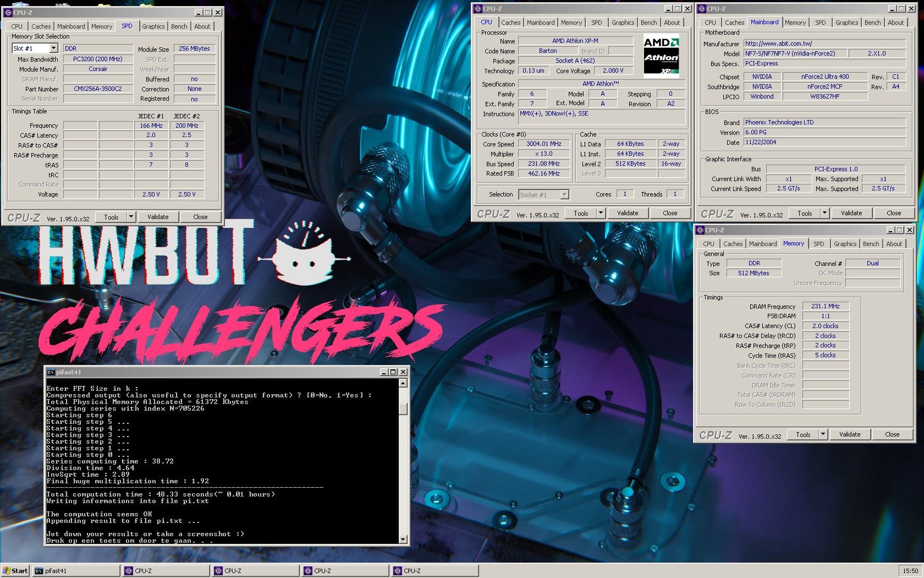Image resolution: width=924 pixels, height=578 pixels.
Task: Select the nForce2 Ultra 400 chipset field
Action: click(824, 77)
